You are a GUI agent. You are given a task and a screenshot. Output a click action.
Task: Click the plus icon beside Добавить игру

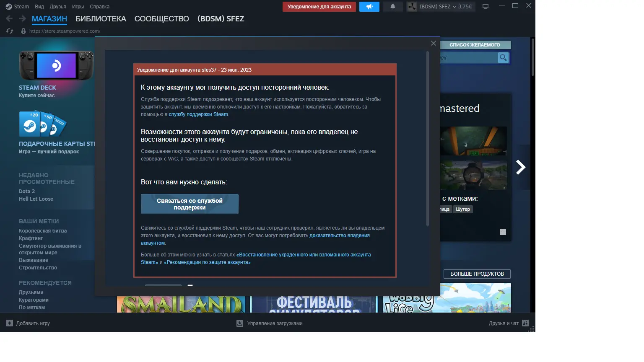[x=10, y=323]
